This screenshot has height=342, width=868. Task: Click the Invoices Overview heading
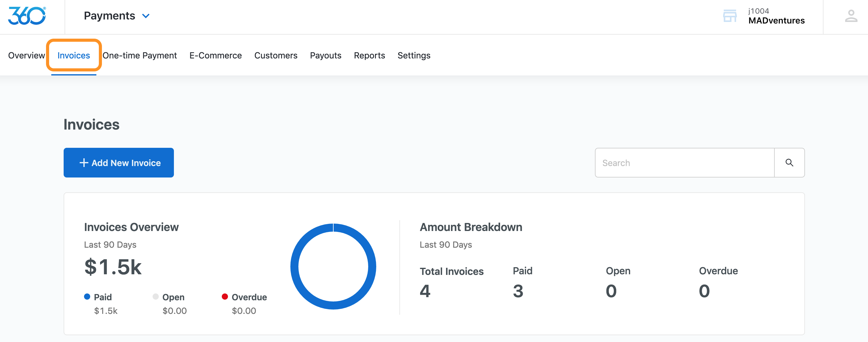point(131,227)
